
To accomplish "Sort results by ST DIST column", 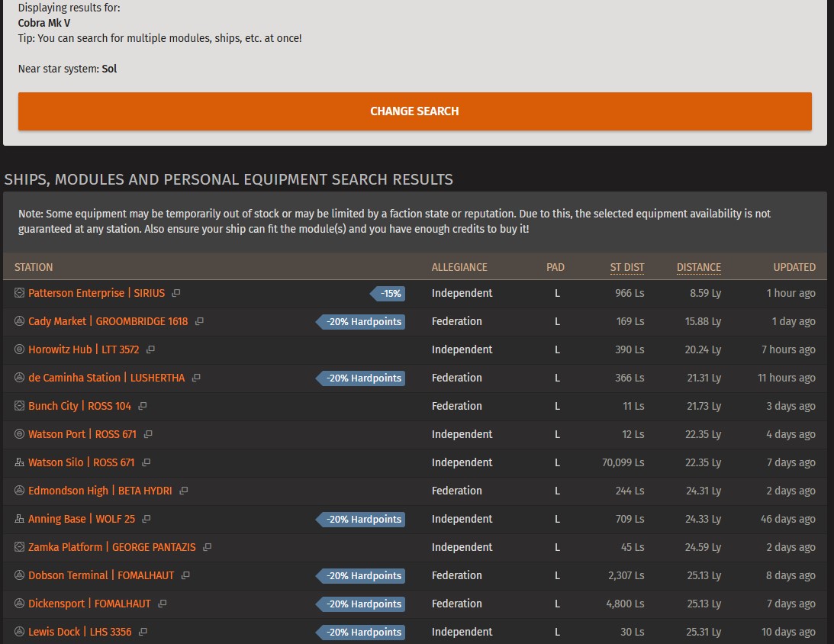I will (627, 267).
